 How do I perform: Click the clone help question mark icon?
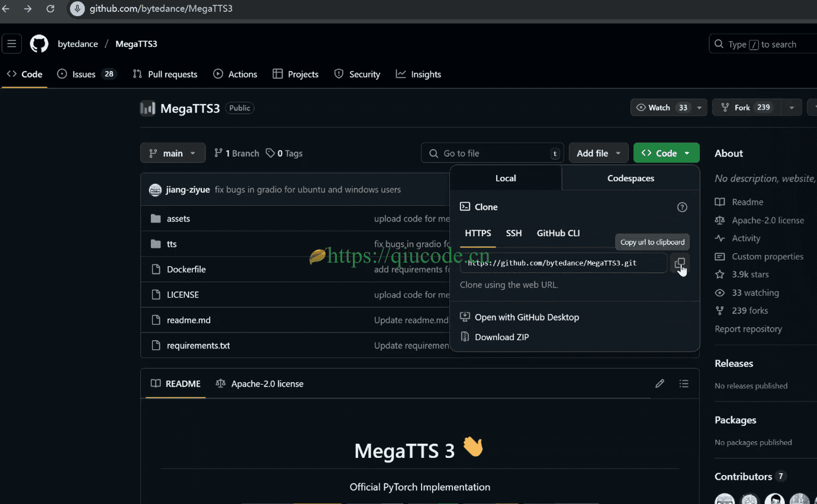coord(682,207)
